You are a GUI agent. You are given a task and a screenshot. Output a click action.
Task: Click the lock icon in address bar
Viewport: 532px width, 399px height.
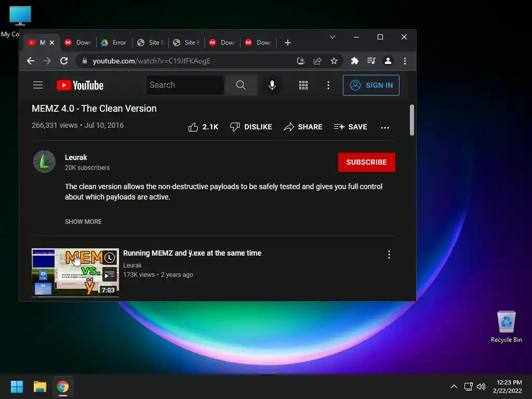85,61
